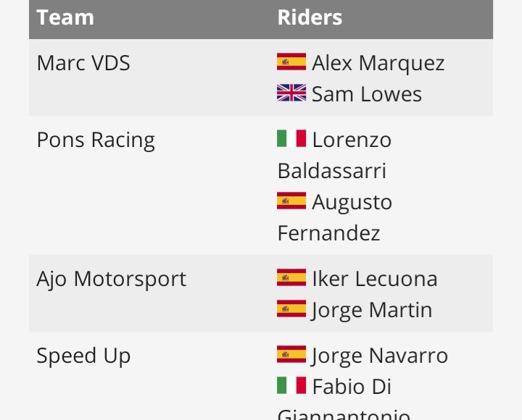Click rider name Jorge Navarro
This screenshot has width=522, height=420.
tap(379, 356)
